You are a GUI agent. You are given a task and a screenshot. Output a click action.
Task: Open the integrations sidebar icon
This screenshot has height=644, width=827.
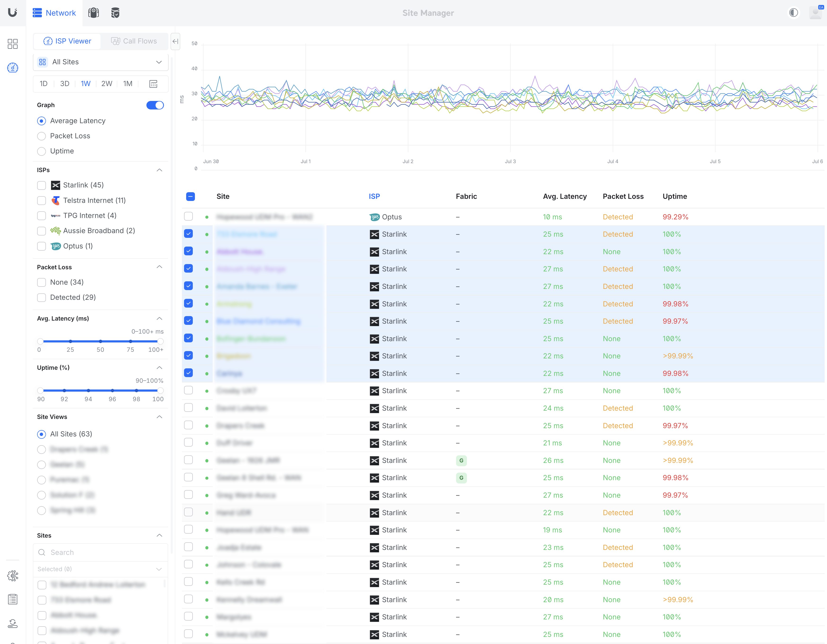13,575
